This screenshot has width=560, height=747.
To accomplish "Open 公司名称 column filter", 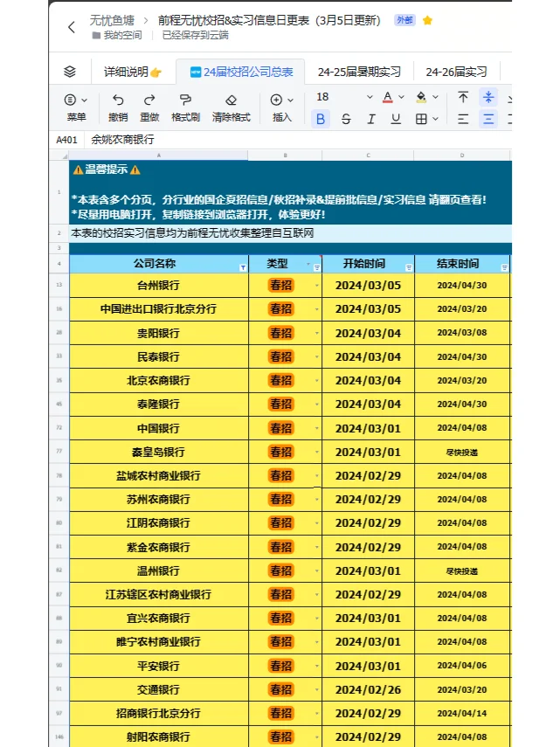I will click(x=243, y=267).
